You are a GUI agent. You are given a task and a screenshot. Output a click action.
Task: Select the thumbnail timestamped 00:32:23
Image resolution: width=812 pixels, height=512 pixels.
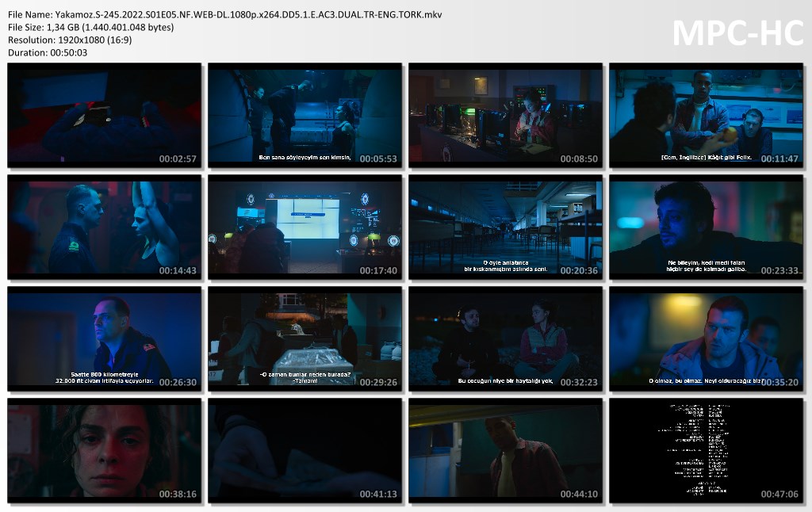(x=506, y=338)
